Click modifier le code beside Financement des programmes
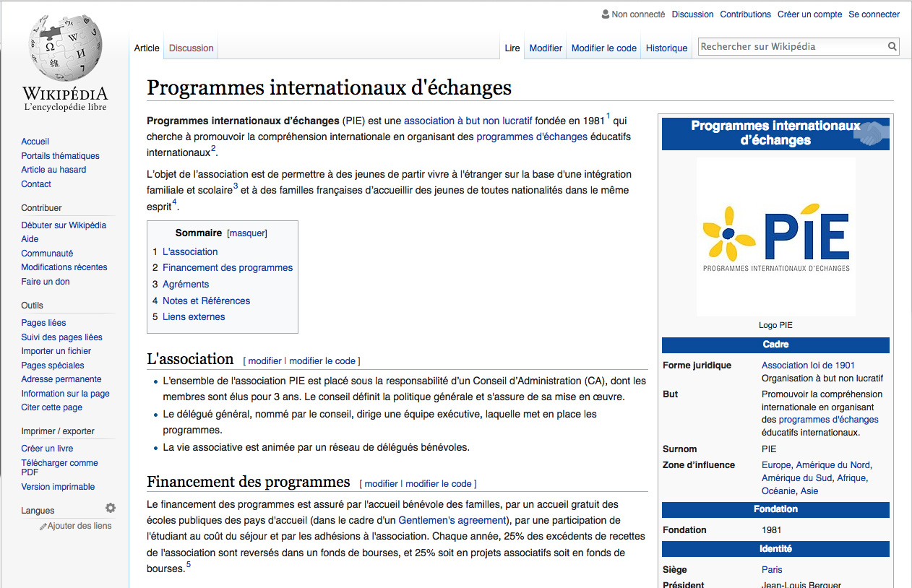The height and width of the screenshot is (588, 912). pyautogui.click(x=439, y=484)
